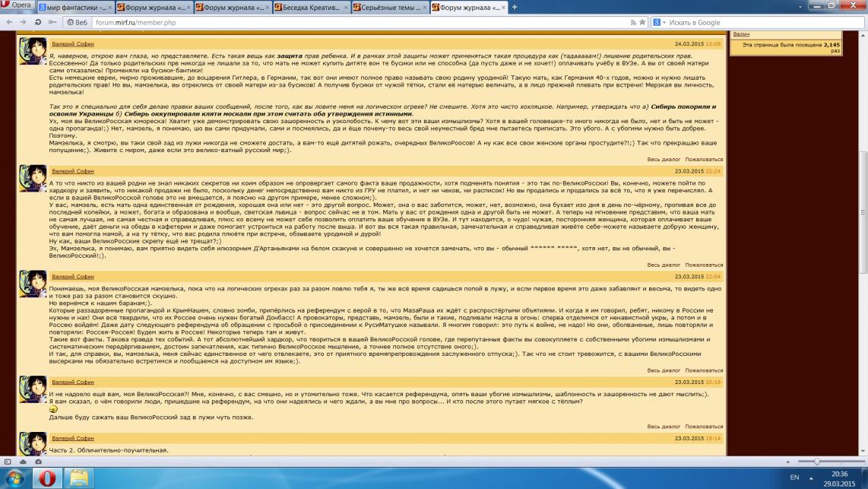Toggle the side panel from the status bar
The image size is (868, 489).
click(x=8, y=462)
